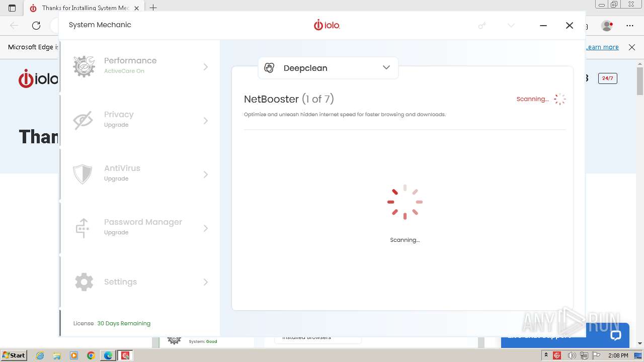Click the AntiVirus shield icon
This screenshot has height=362, width=644.
[x=83, y=174]
